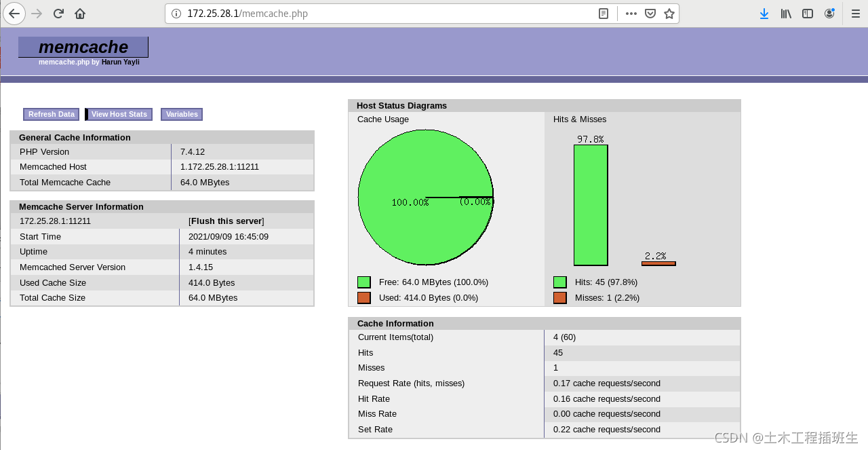This screenshot has width=868, height=450.
Task: Open the Downloads arrow icon
Action: point(764,14)
